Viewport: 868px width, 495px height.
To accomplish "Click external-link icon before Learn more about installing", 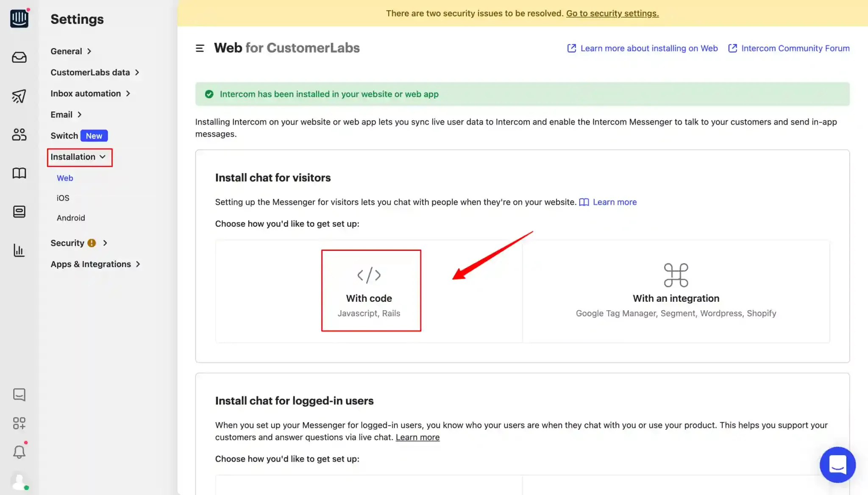I will point(571,48).
